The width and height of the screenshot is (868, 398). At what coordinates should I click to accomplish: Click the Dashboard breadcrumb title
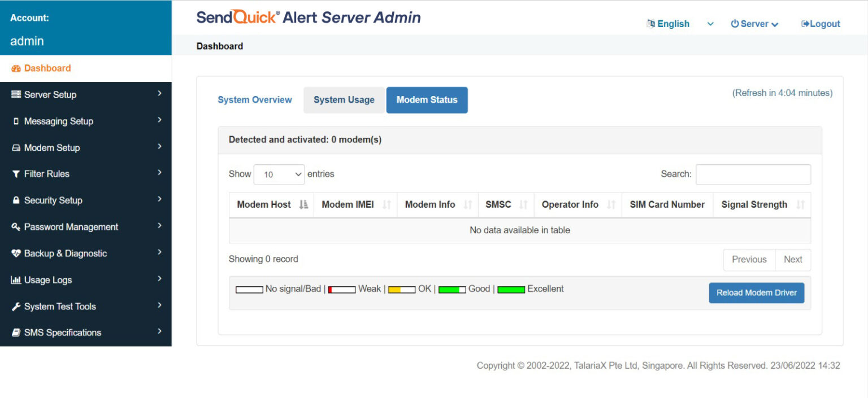coord(220,46)
